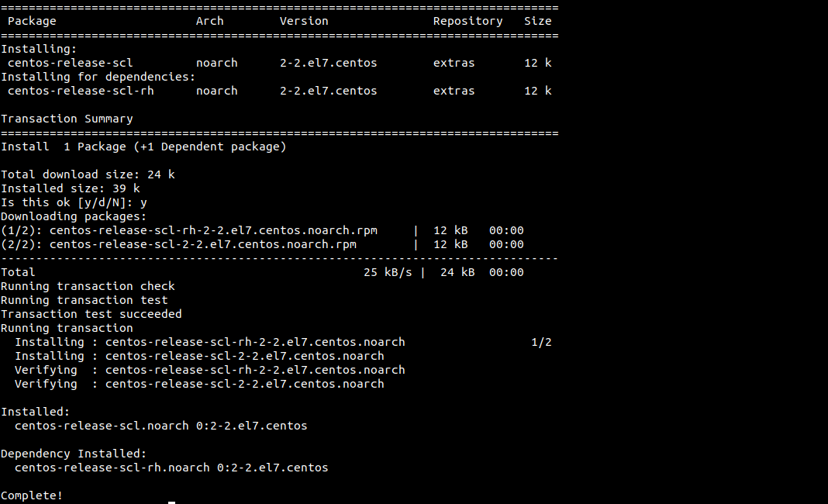Viewport: 828px width, 504px height.
Task: Click 'Running transaction check' line
Action: [x=88, y=286]
